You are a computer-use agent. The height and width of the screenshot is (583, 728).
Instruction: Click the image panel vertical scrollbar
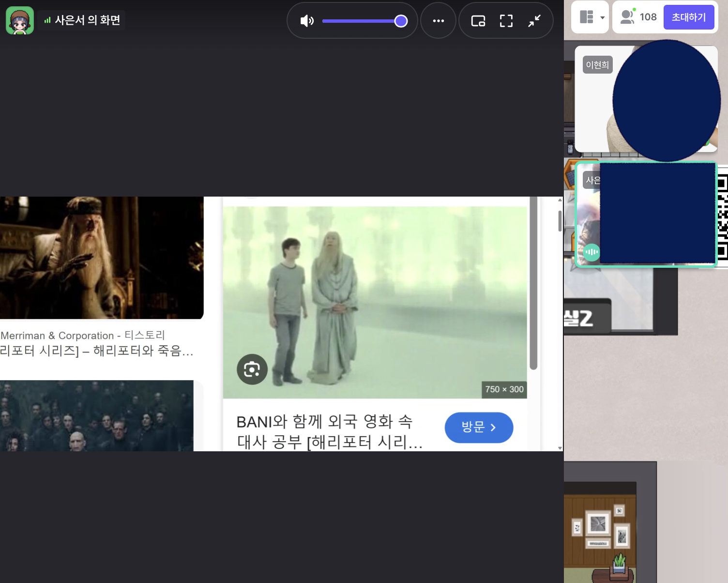coord(533,283)
